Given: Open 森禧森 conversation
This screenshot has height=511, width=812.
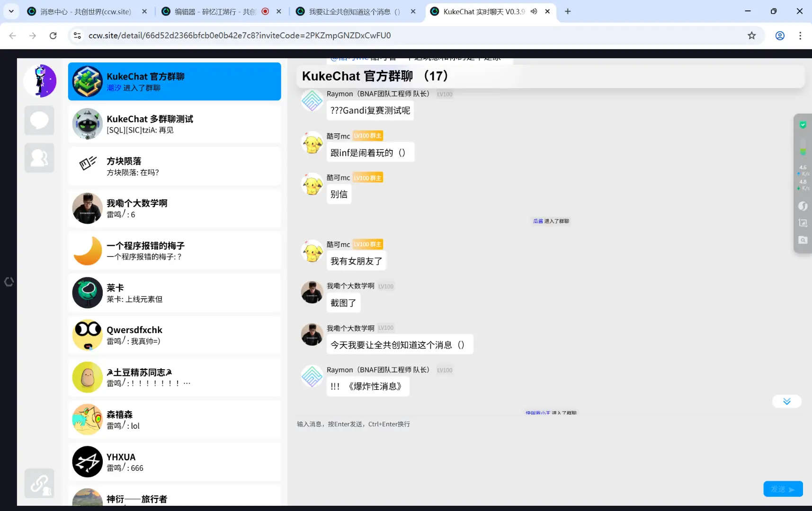Looking at the screenshot, I should click(174, 420).
